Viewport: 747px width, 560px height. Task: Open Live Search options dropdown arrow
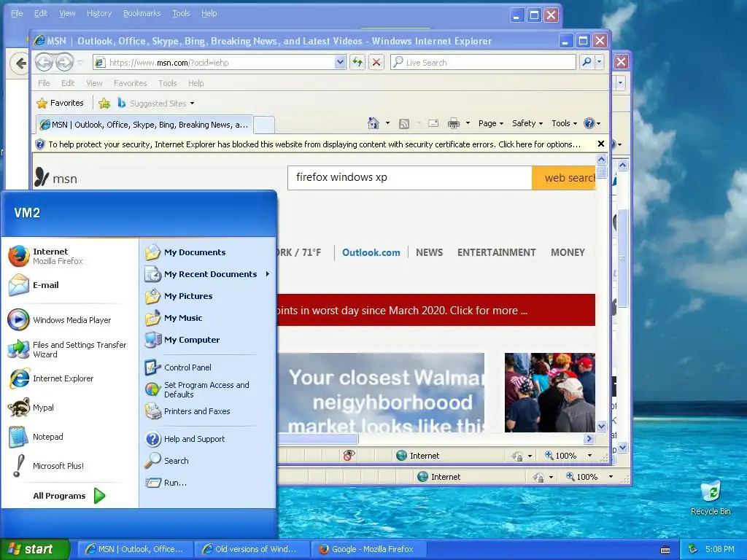tap(600, 63)
